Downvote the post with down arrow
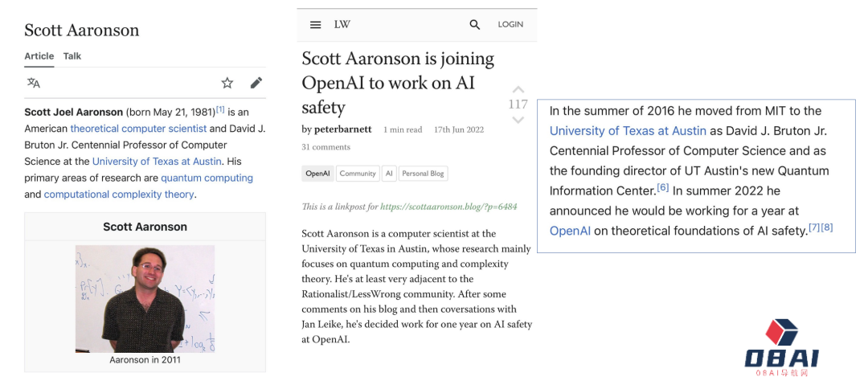The width and height of the screenshot is (868, 385). 518,120
